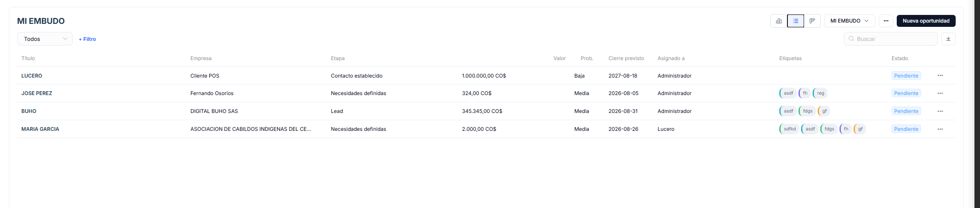
Task: Click the Estado column header
Action: (900, 58)
